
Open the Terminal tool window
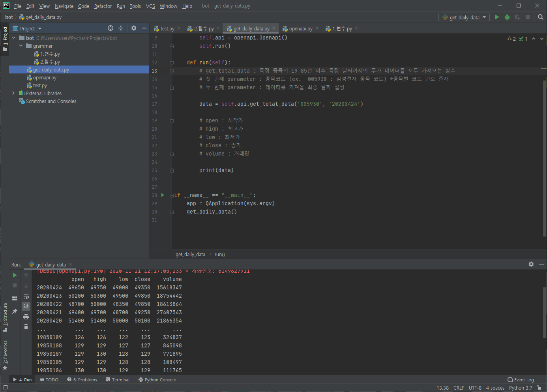(118, 380)
